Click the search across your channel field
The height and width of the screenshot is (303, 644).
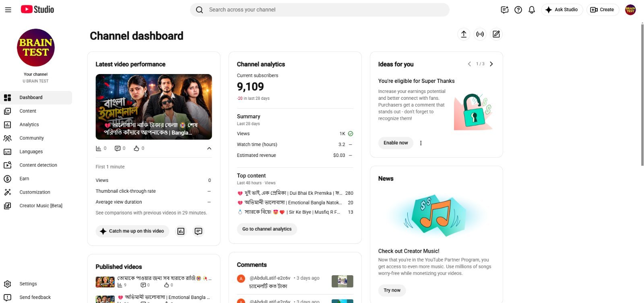tap(320, 10)
